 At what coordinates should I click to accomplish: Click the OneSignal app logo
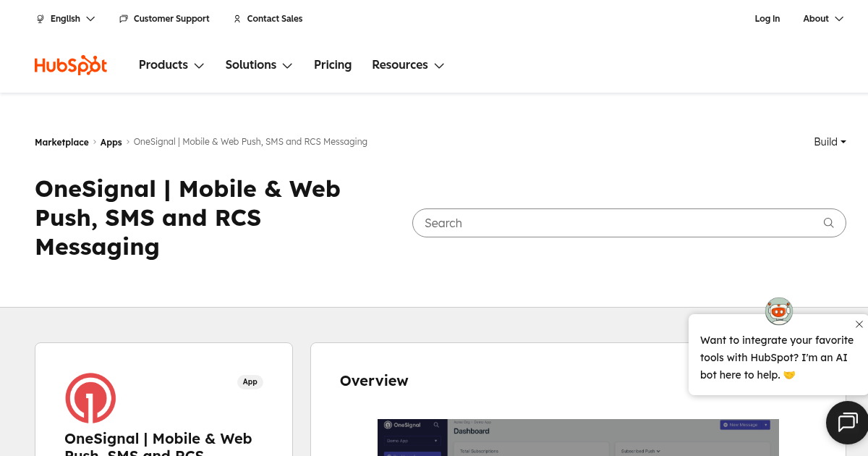[x=90, y=398]
